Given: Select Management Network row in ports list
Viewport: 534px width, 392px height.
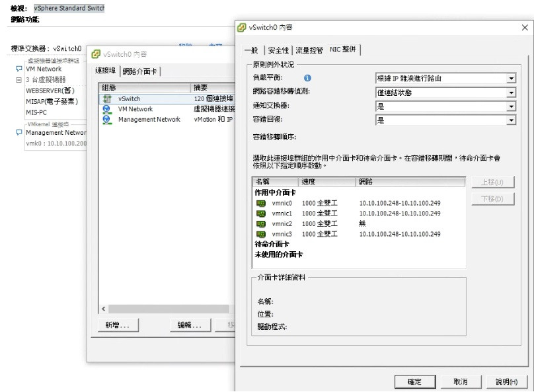Looking at the screenshot, I should [167, 120].
